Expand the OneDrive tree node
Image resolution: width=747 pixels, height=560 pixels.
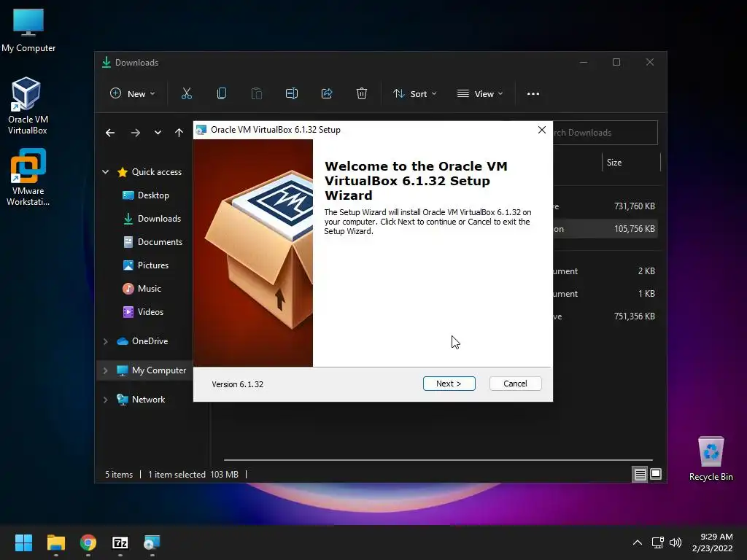pyautogui.click(x=105, y=341)
